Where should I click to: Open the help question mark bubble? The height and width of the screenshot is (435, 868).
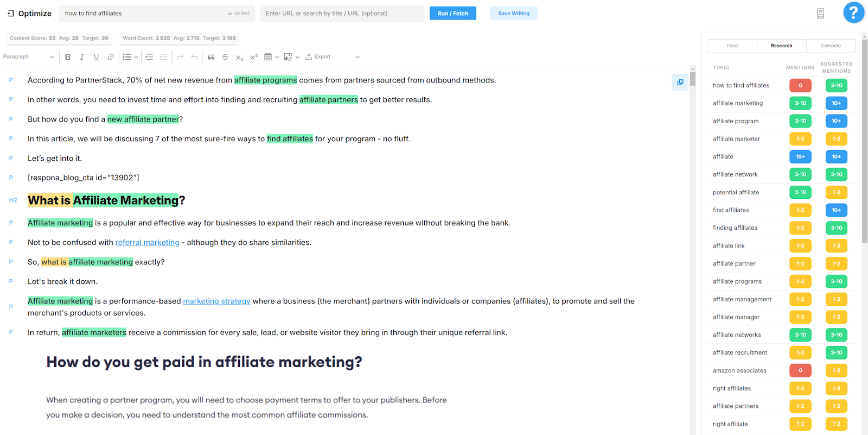pyautogui.click(x=853, y=12)
